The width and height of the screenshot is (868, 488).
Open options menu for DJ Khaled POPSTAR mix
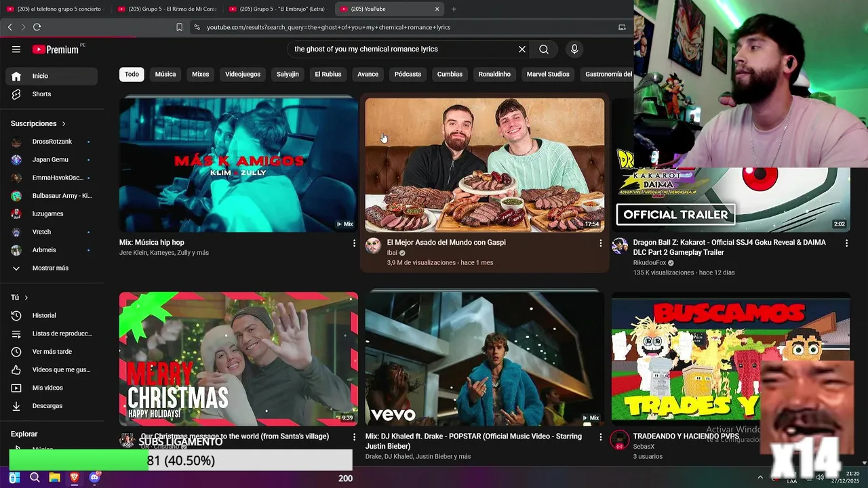click(x=600, y=437)
